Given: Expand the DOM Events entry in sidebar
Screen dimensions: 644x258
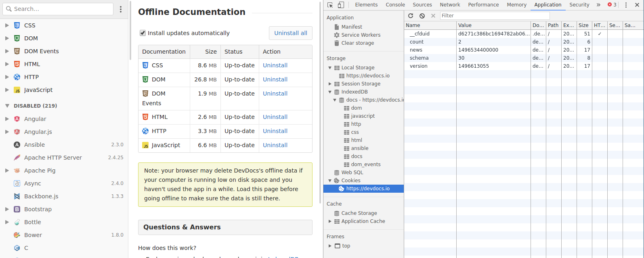Looking at the screenshot, I should (7, 51).
